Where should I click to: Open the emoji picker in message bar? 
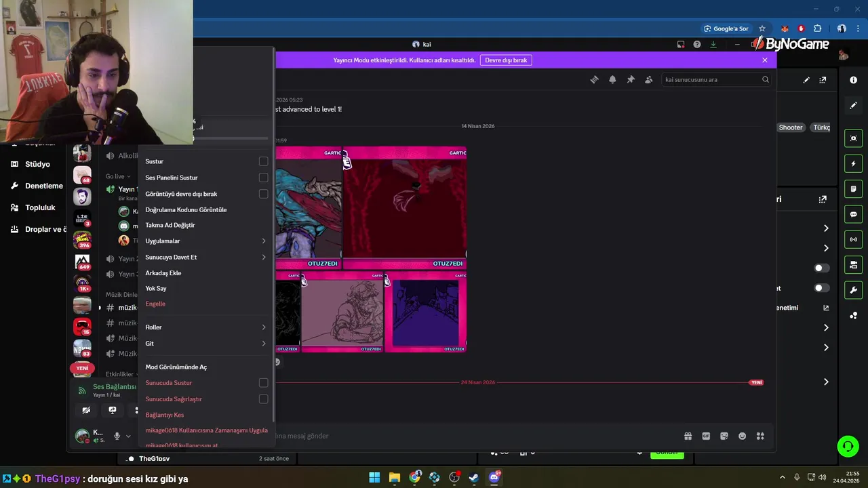(x=742, y=436)
